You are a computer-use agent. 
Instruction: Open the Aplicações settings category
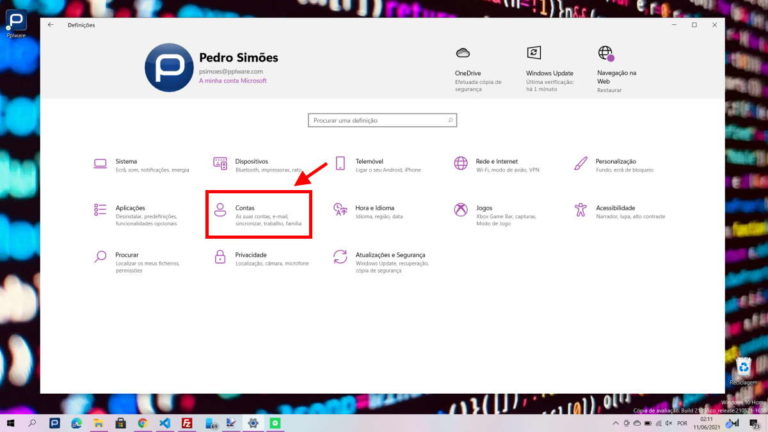point(130,212)
